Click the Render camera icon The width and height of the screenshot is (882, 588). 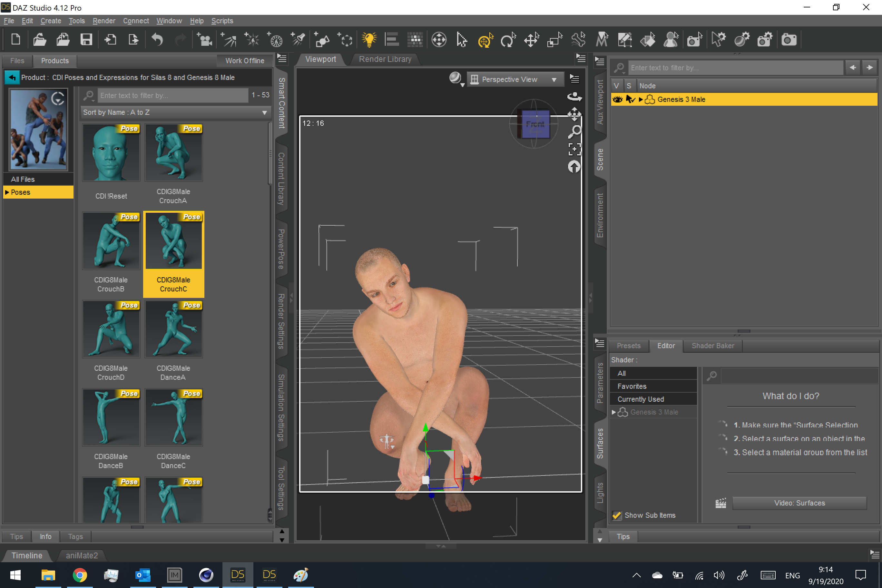point(789,40)
